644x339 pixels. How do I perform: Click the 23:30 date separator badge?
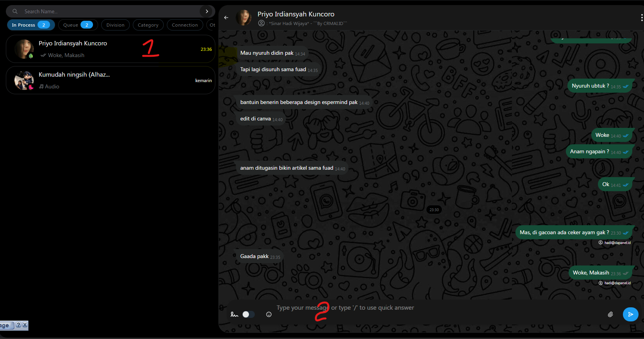[x=434, y=210]
